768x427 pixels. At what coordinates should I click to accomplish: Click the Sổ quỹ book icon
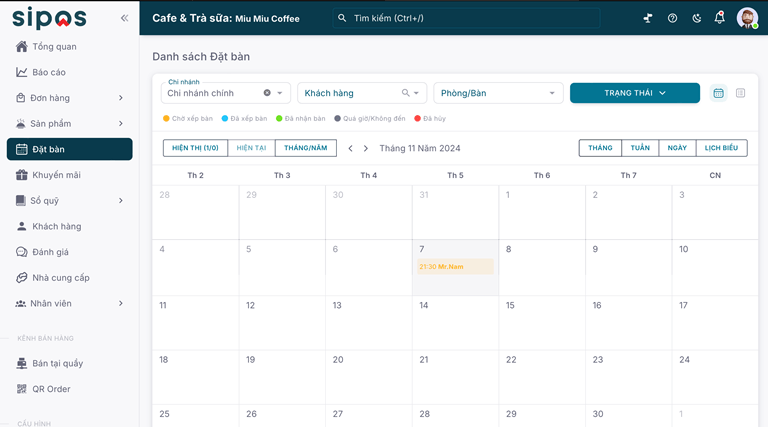pos(21,200)
